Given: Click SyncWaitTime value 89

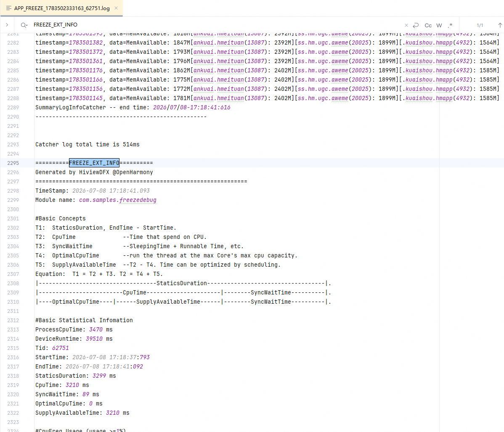Looking at the screenshot, I should 86,395.
